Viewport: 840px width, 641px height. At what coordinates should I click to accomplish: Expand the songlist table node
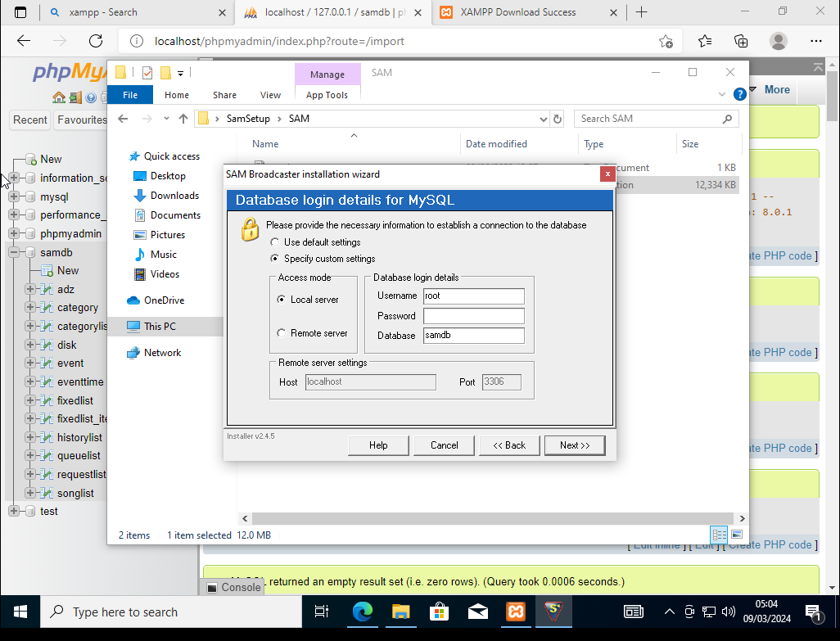pyautogui.click(x=30, y=494)
